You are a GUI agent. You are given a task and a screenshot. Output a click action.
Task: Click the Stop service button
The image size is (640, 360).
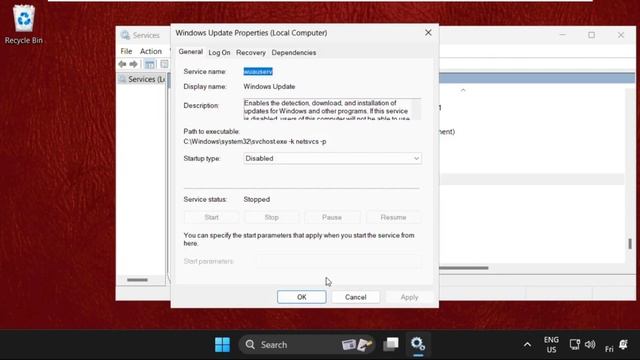point(271,218)
